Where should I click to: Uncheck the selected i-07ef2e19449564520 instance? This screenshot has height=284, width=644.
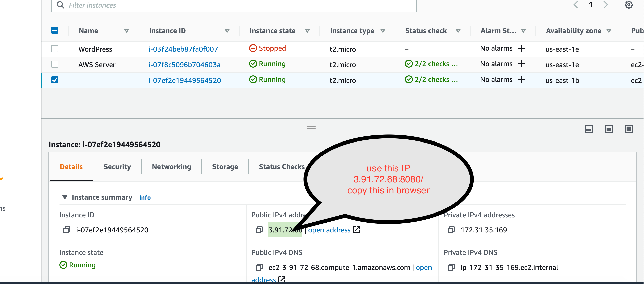(x=55, y=80)
